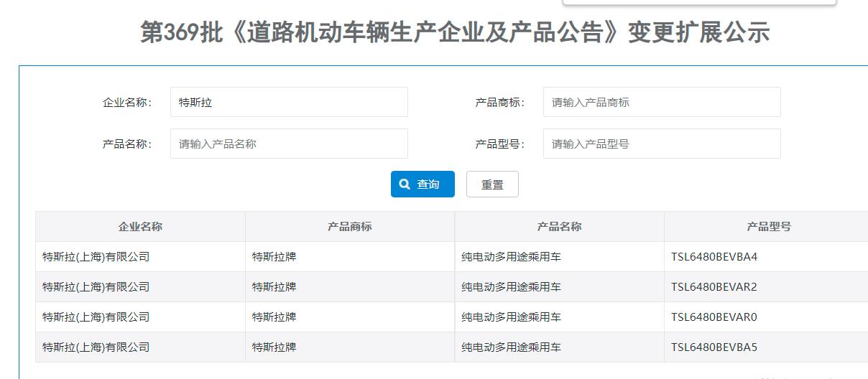Focus the 产品型号 input field
The height and width of the screenshot is (379, 868).
pos(662,144)
